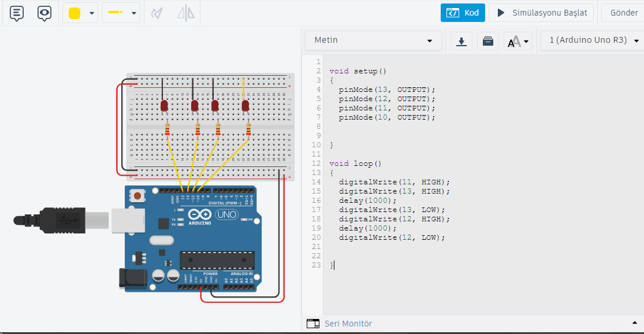Toggle the Kod editor panel

click(463, 13)
